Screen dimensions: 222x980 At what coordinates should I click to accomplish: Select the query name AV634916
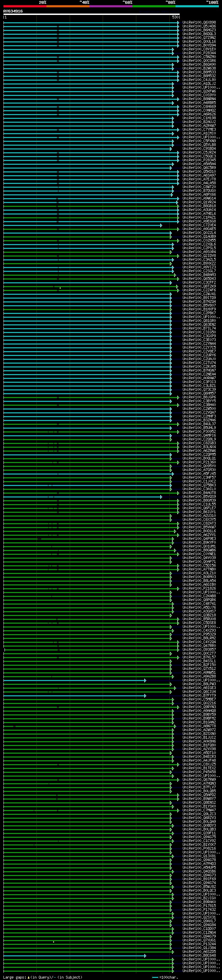[13, 11]
